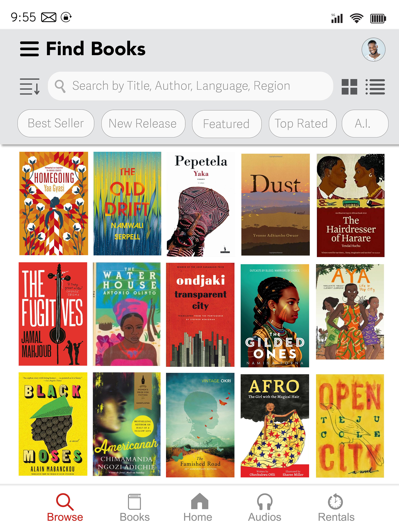This screenshot has height=532, width=399.
Task: Open the Homegoing book cover
Action: point(54,203)
